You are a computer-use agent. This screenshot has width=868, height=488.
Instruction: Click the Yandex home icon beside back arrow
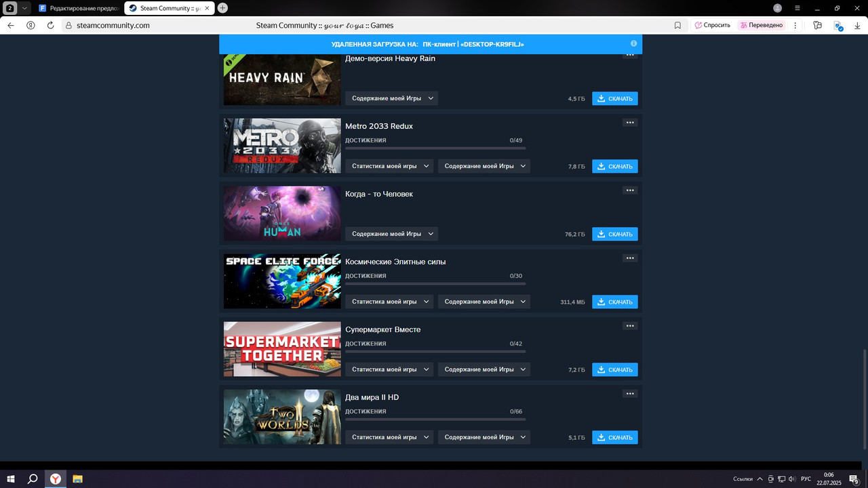pyautogui.click(x=31, y=25)
